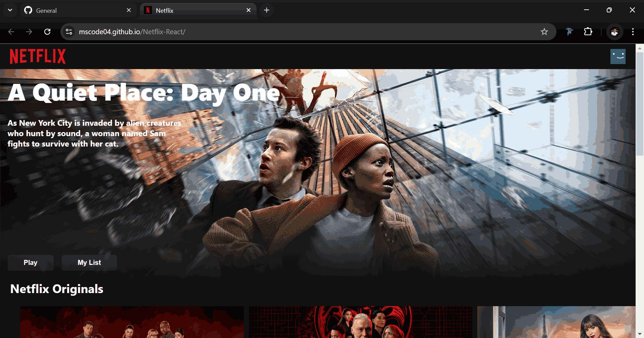This screenshot has width=644, height=338.
Task: Click the Netflix logo
Action: click(x=38, y=56)
